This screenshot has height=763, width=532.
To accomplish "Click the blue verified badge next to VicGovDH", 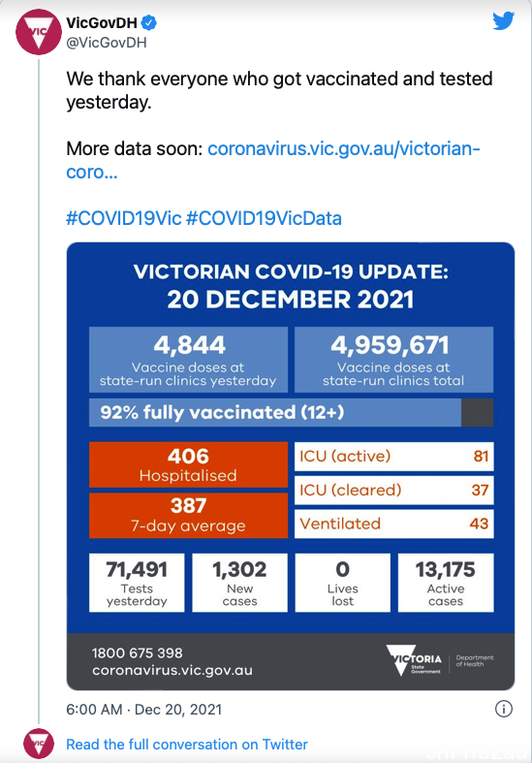I will tap(149, 22).
